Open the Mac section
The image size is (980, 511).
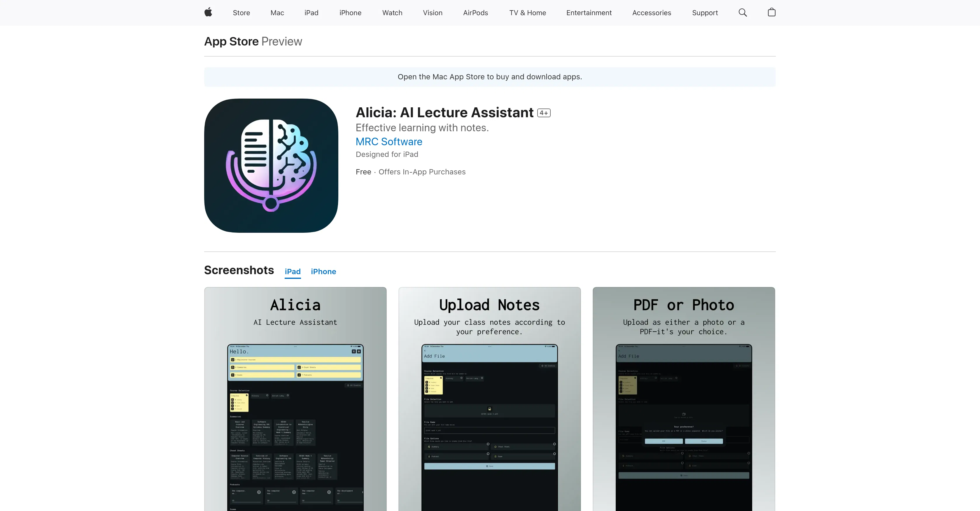pos(277,13)
